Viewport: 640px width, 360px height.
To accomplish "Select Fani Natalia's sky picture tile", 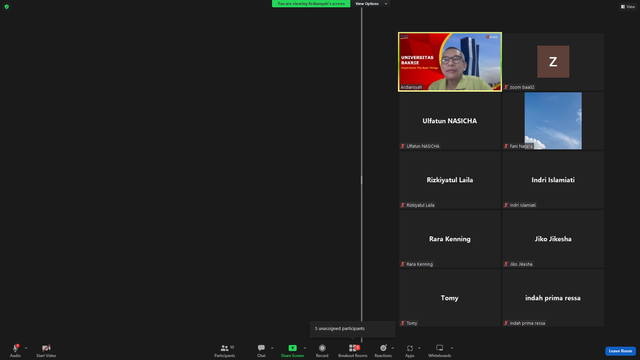I will point(553,121).
